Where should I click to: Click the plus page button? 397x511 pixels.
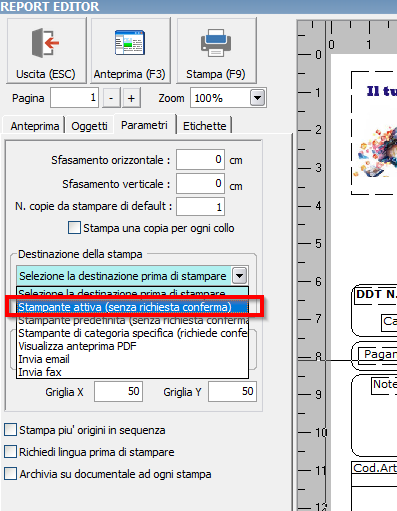[x=131, y=98]
